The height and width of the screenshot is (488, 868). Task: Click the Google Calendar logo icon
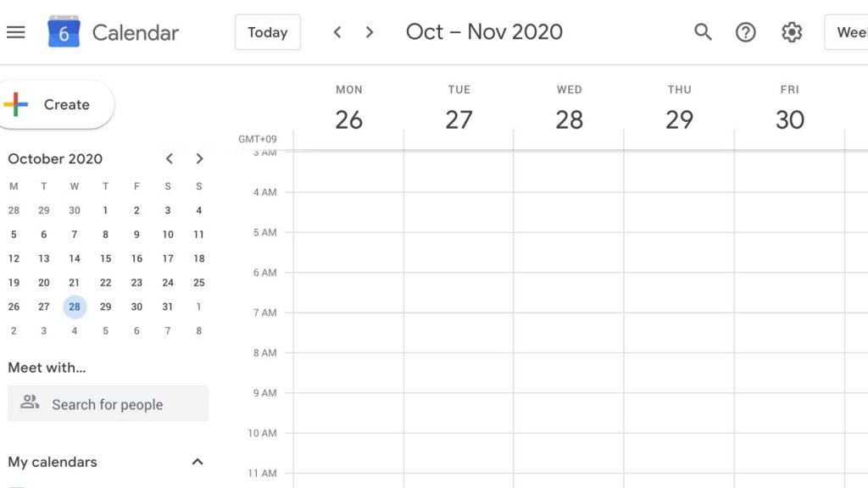point(64,31)
